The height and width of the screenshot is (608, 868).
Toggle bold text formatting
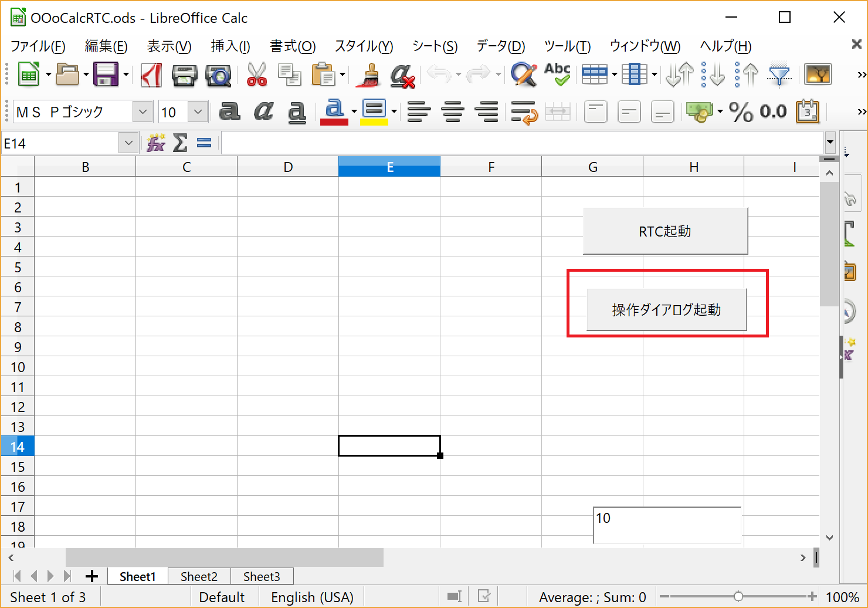click(x=229, y=112)
